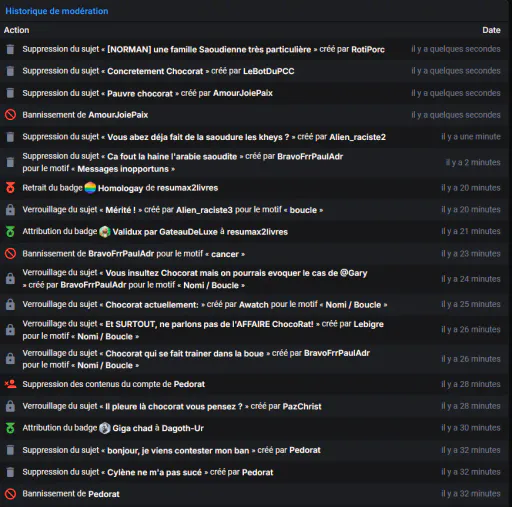Click the Validux badge avatar image
512x507 pixels.
pyautogui.click(x=105, y=232)
